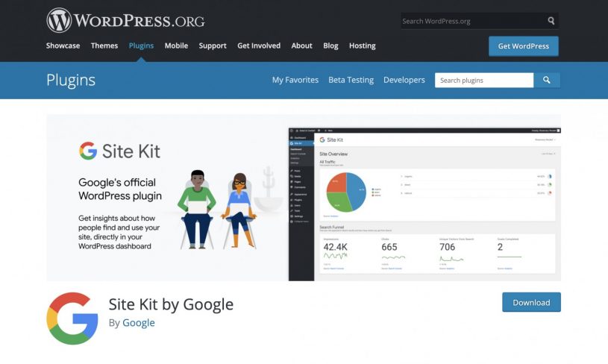Go to the Themes section
Viewport: 608px width, 364px height.
pos(104,45)
